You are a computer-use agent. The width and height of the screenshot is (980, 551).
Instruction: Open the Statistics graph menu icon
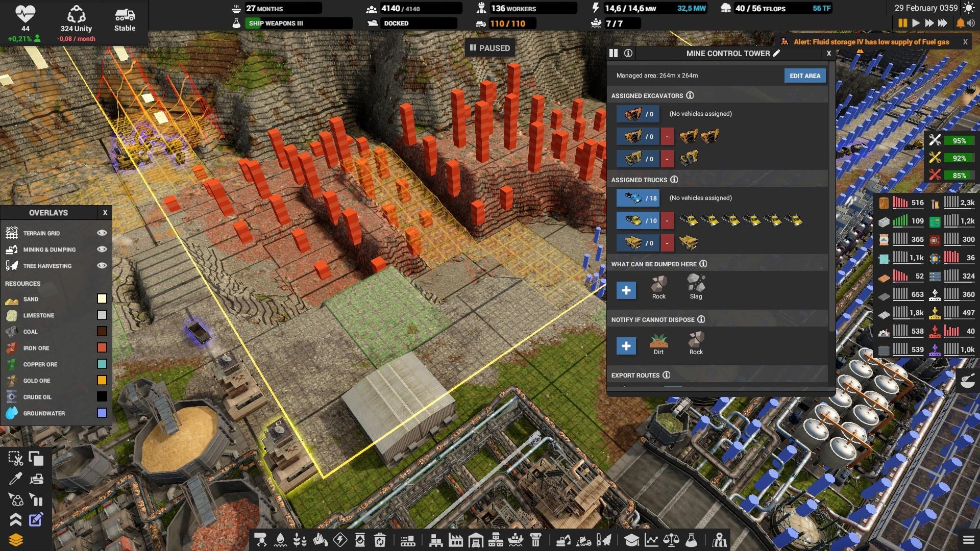click(651, 539)
